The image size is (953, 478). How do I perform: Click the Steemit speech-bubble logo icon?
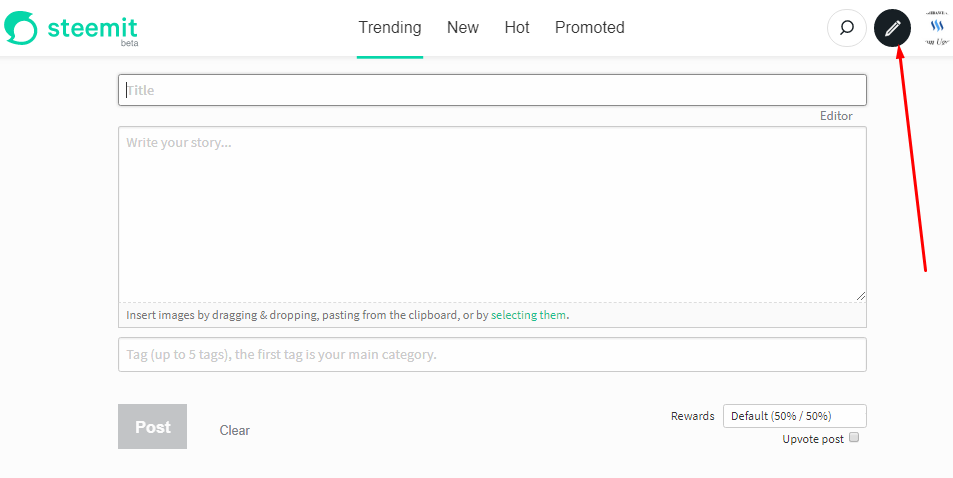(x=21, y=28)
